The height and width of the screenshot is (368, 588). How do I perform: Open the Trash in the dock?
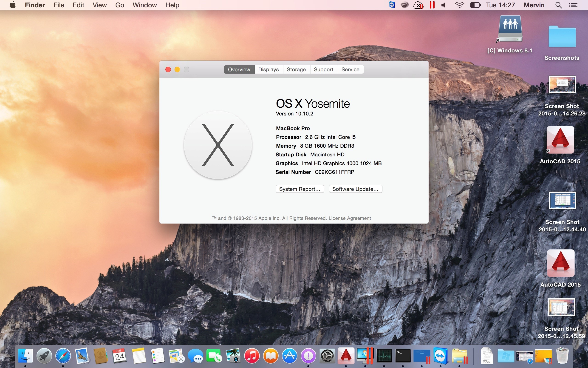[x=562, y=356]
